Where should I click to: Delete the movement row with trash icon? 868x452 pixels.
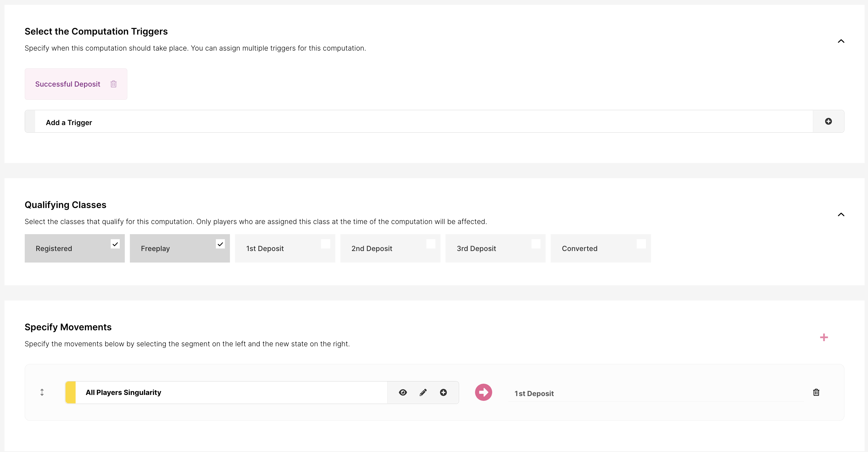(x=816, y=392)
